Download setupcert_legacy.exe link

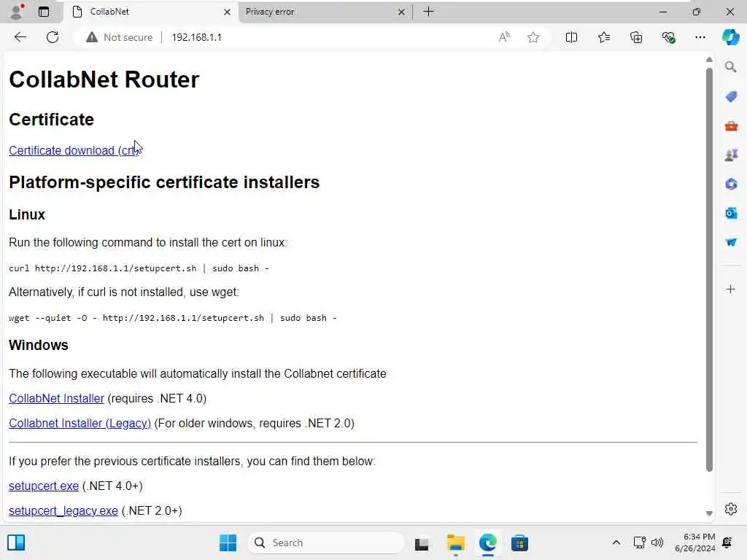pyautogui.click(x=63, y=511)
